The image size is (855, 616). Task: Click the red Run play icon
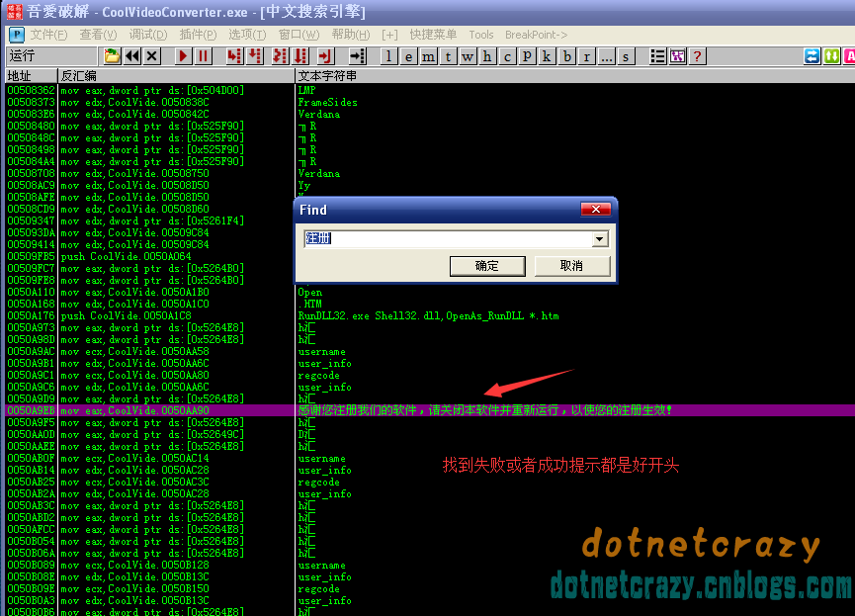click(x=183, y=56)
